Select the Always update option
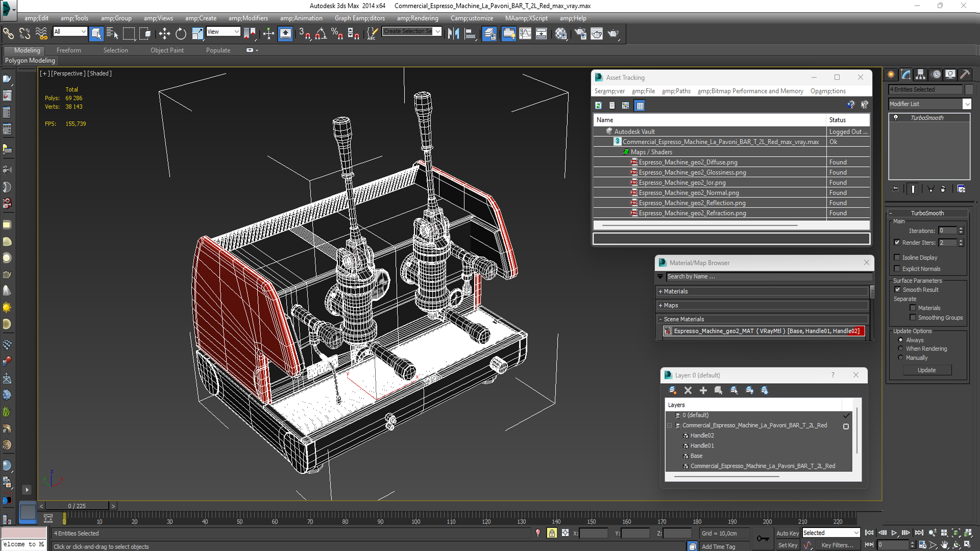Viewport: 980px width, 551px height. [901, 340]
